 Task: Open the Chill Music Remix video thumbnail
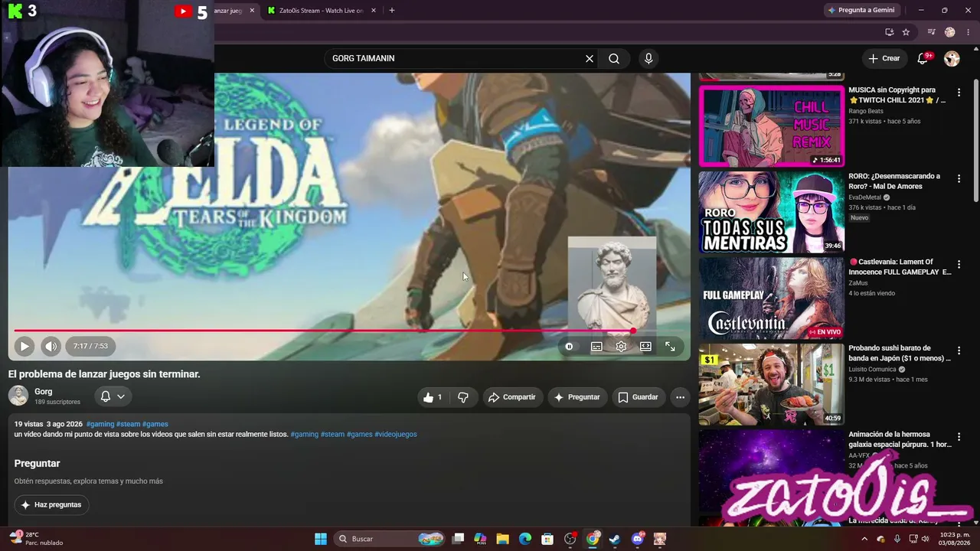click(x=771, y=126)
